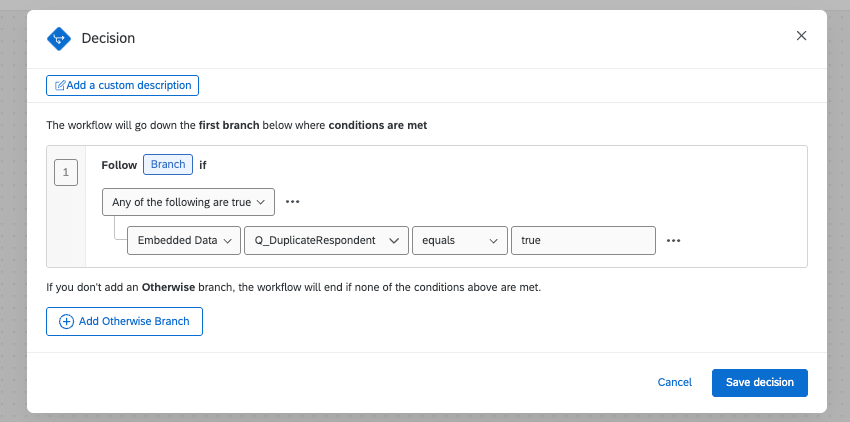Click the Add Otherwise Branch button

tap(124, 321)
